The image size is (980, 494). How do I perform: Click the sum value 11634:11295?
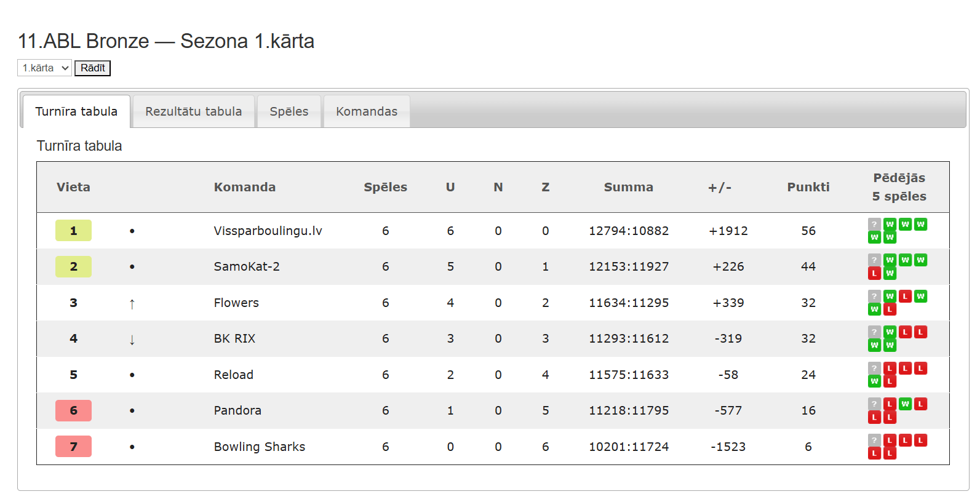[x=629, y=303]
